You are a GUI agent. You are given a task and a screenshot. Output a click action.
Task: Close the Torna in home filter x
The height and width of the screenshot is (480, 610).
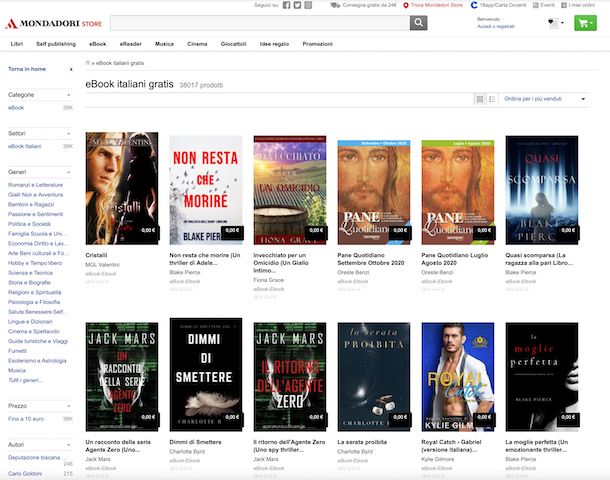coord(71,69)
